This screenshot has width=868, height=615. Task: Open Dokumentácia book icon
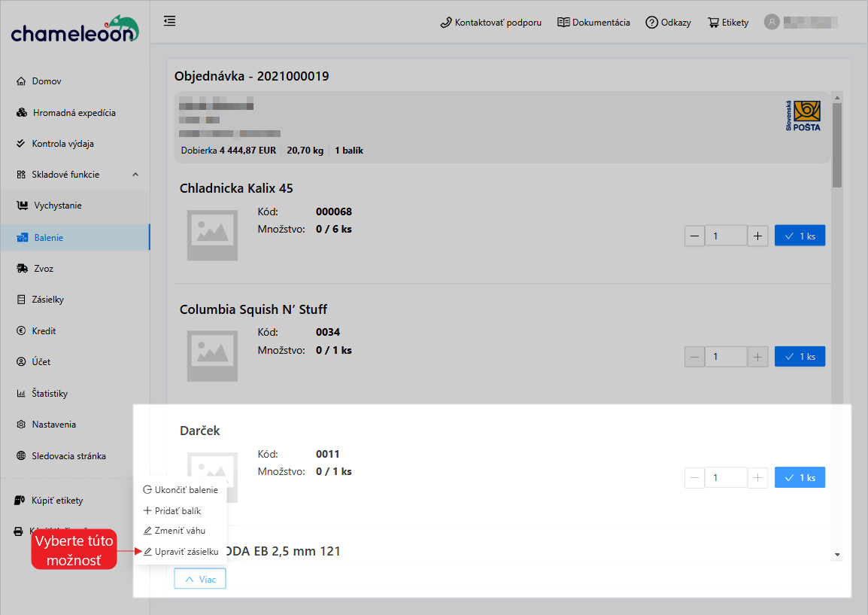(563, 23)
